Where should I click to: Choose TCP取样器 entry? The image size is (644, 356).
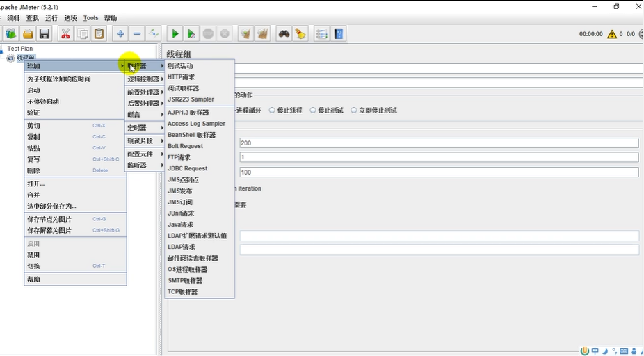[x=200, y=291]
